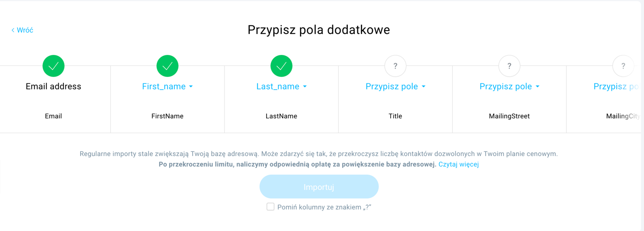The width and height of the screenshot is (644, 231).
Task: Click the LastName sample value cell
Action: tap(281, 116)
